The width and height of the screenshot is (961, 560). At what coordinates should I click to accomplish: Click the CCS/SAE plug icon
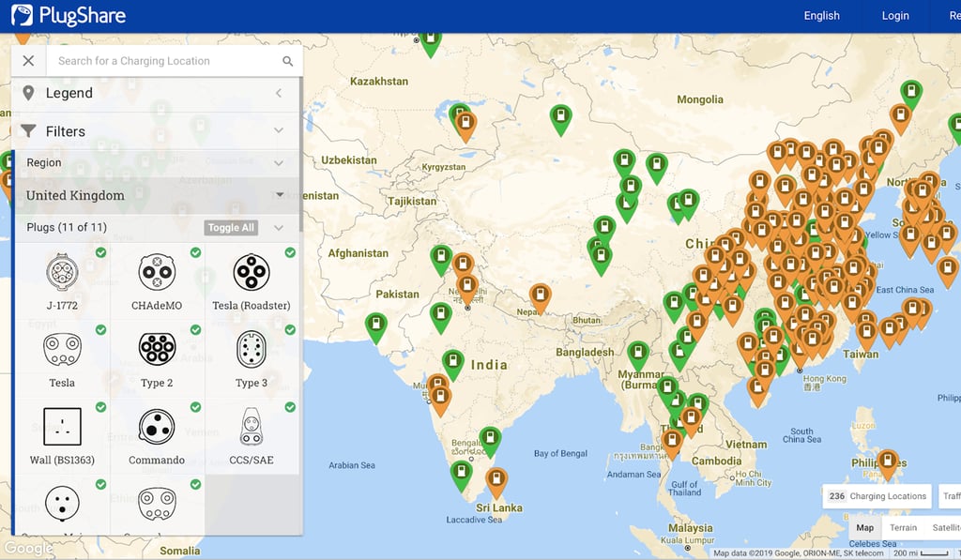pyautogui.click(x=251, y=427)
